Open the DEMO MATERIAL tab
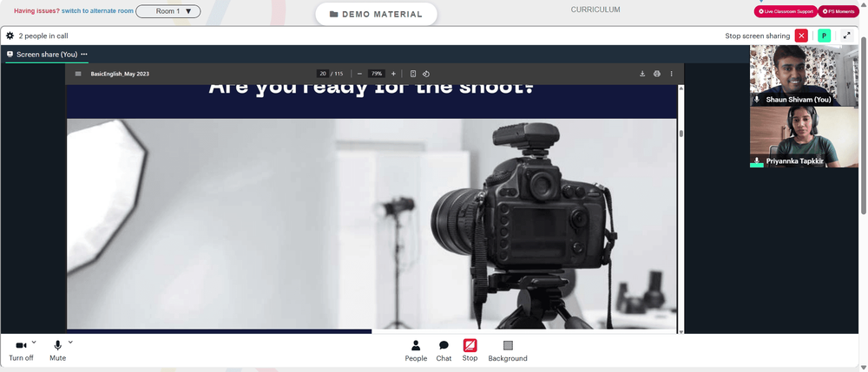This screenshot has height=372, width=868. (x=376, y=15)
